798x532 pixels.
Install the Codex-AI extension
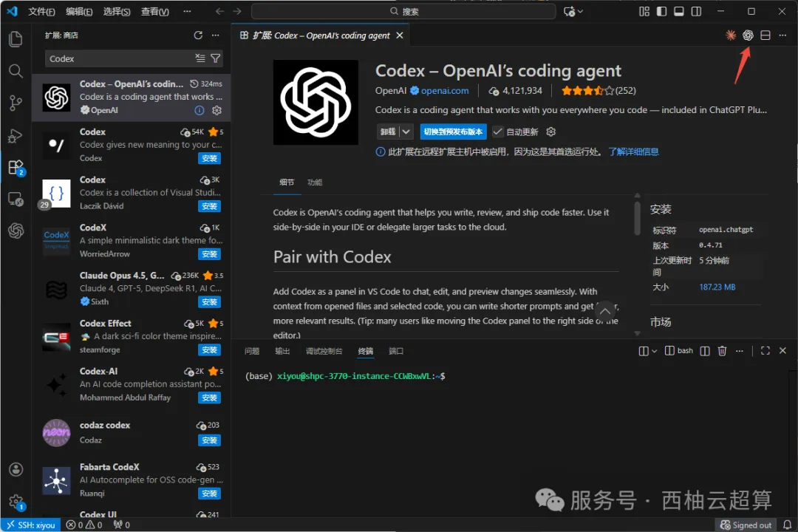[x=209, y=398]
